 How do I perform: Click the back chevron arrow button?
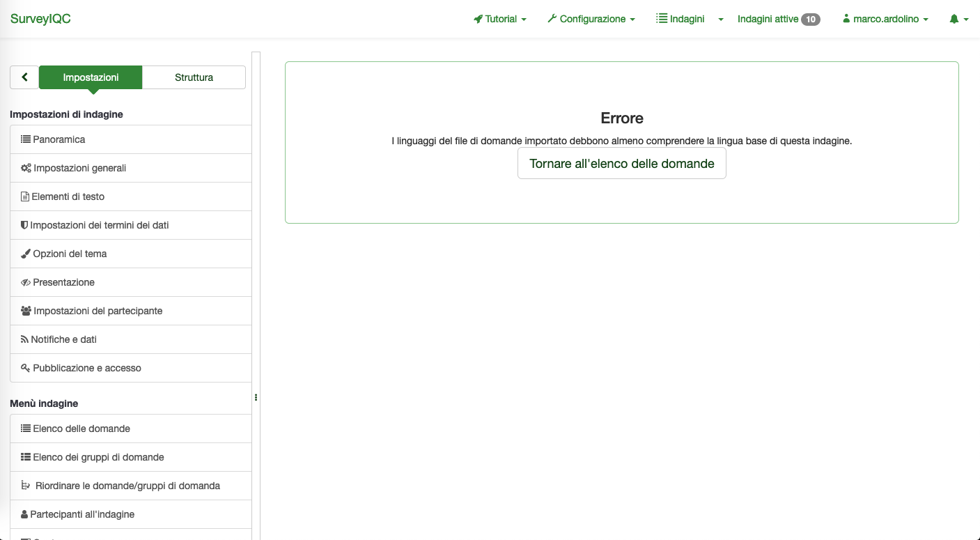coord(24,77)
